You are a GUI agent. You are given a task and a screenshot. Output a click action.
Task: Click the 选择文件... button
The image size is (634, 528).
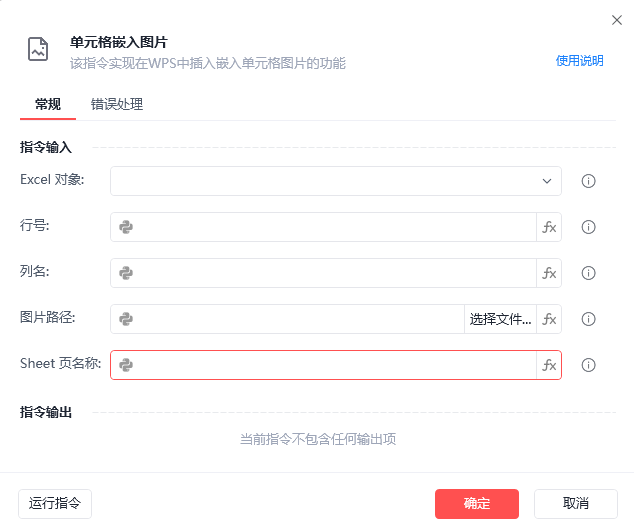click(500, 319)
